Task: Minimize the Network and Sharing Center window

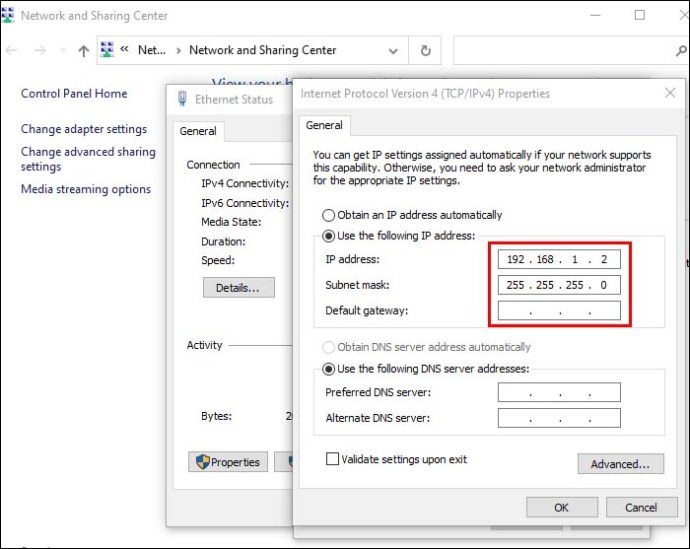Action: pyautogui.click(x=595, y=15)
